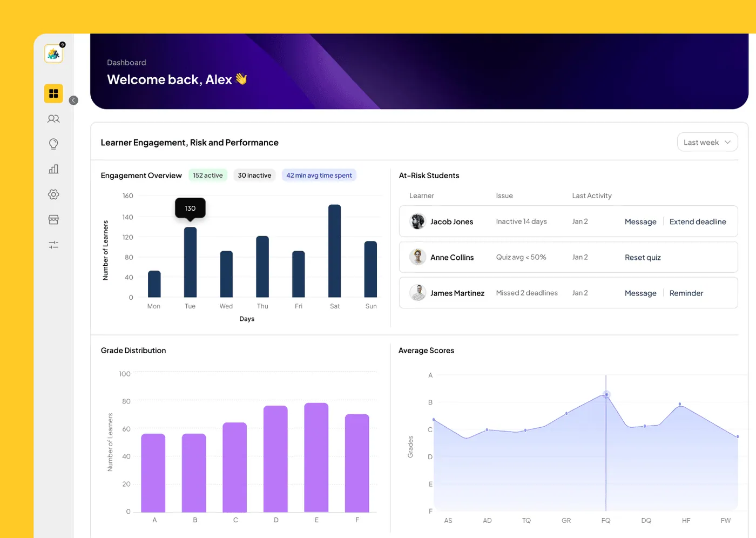Click the Mon bar in Engagement Overview
The image size is (756, 538).
[x=154, y=284]
